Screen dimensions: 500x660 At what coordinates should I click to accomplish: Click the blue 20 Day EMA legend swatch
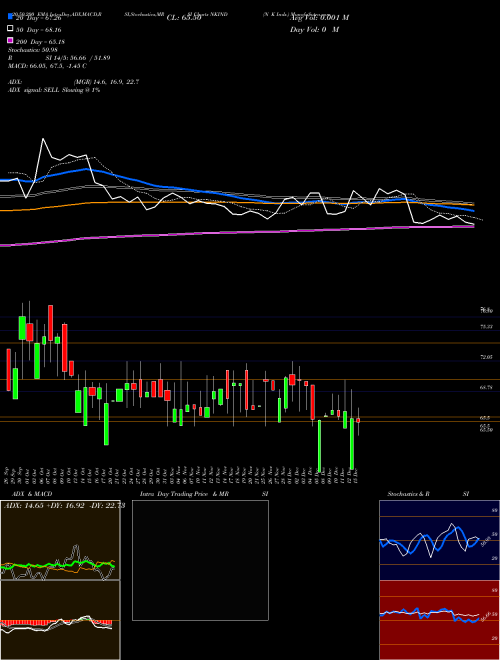point(11,17)
